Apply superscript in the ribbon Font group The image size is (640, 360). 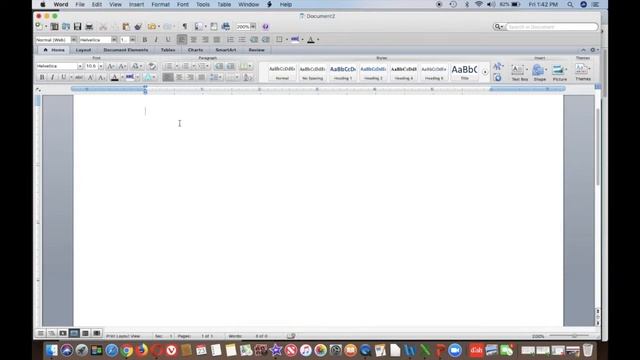pos(91,77)
